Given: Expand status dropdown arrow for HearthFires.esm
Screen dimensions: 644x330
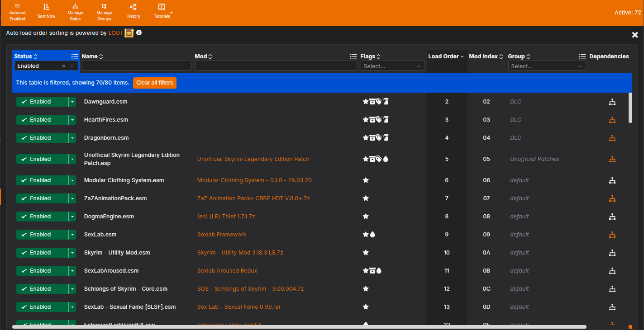Looking at the screenshot, I should pyautogui.click(x=72, y=120).
